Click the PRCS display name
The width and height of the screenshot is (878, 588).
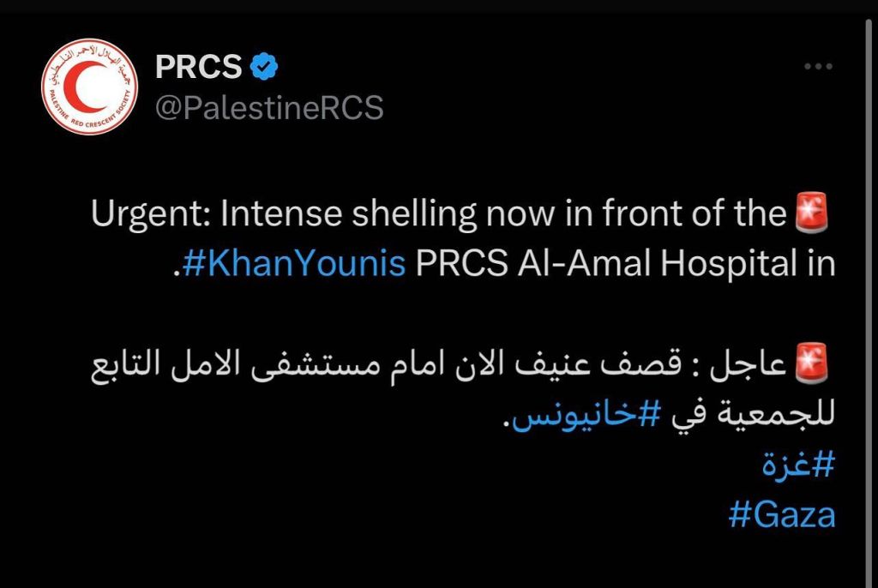pyautogui.click(x=199, y=67)
